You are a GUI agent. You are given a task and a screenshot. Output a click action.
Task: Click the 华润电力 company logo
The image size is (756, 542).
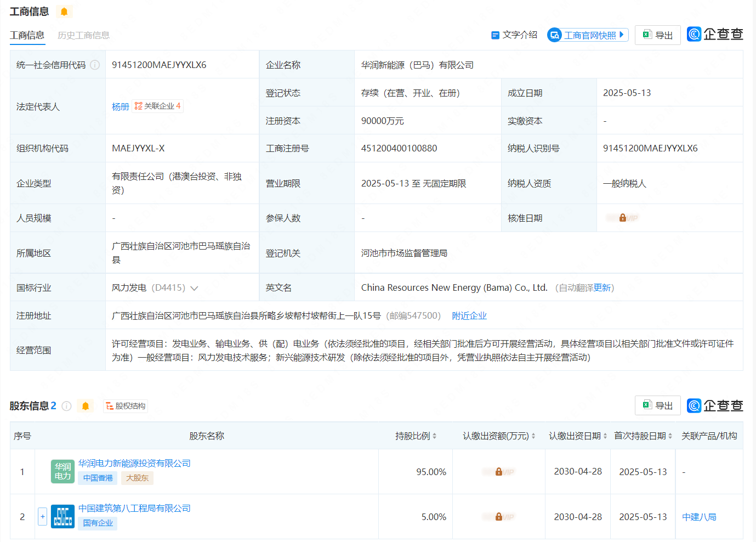(x=62, y=471)
